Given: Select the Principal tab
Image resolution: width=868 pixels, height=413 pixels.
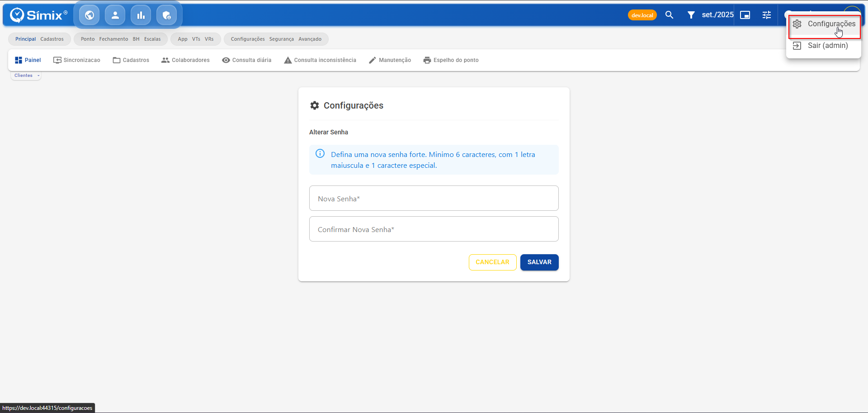Looking at the screenshot, I should point(25,39).
